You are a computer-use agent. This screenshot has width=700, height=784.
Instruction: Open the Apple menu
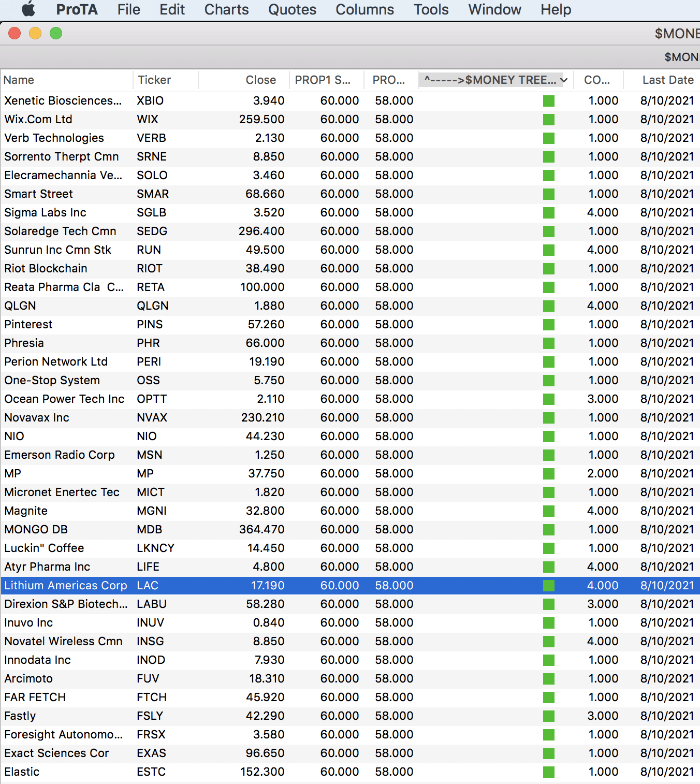tap(28, 9)
